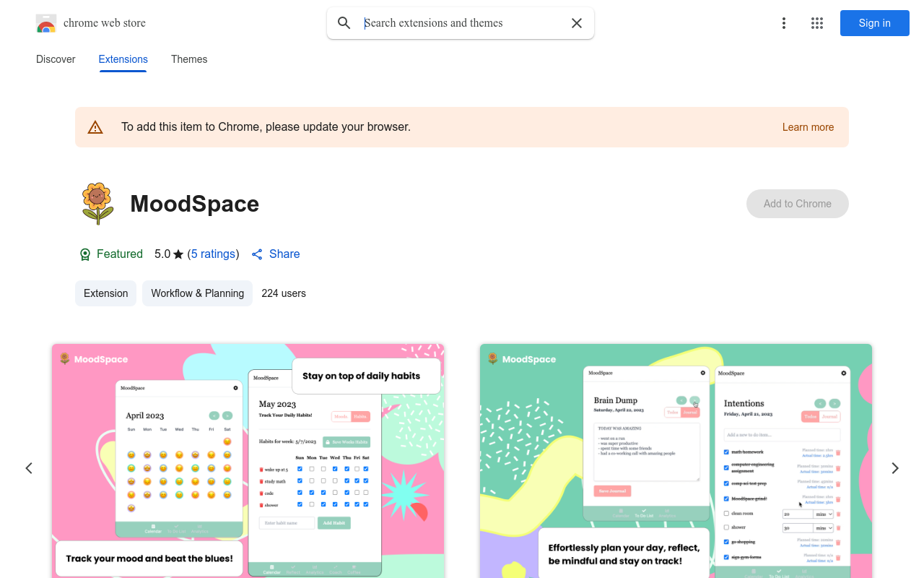
Task: Click the Sign in button
Action: click(875, 23)
